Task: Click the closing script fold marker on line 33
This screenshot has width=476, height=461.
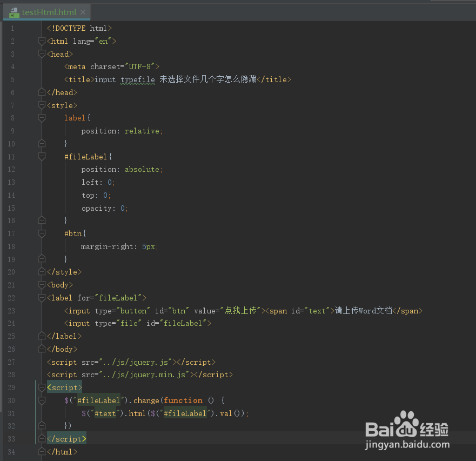Action: tap(42, 439)
